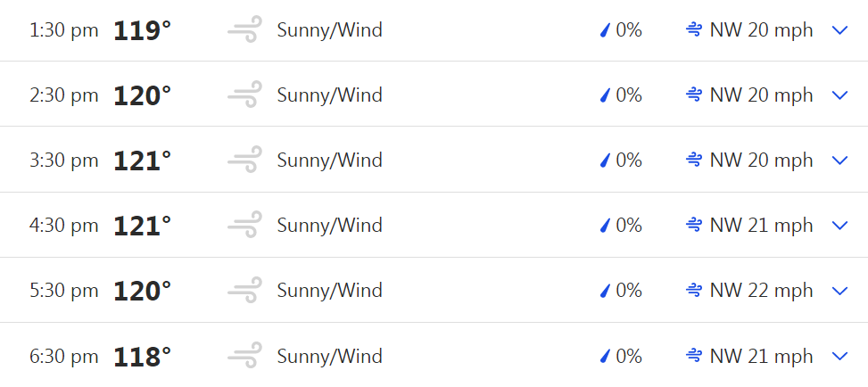868x387 pixels.
Task: Click the raindrop icon in 1:30 pm row
Action: coord(605,30)
